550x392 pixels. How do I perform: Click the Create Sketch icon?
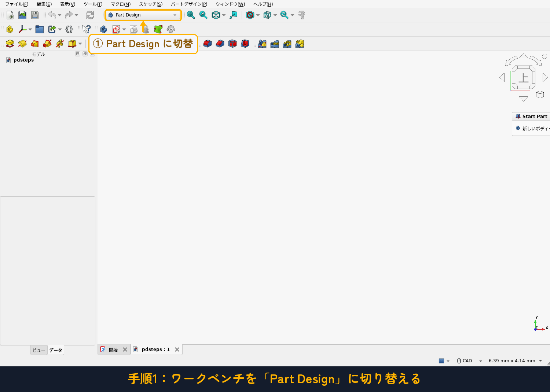(x=116, y=29)
